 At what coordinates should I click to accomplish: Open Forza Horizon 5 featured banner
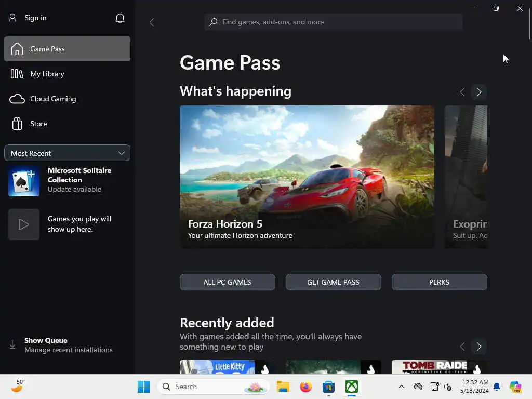307,177
